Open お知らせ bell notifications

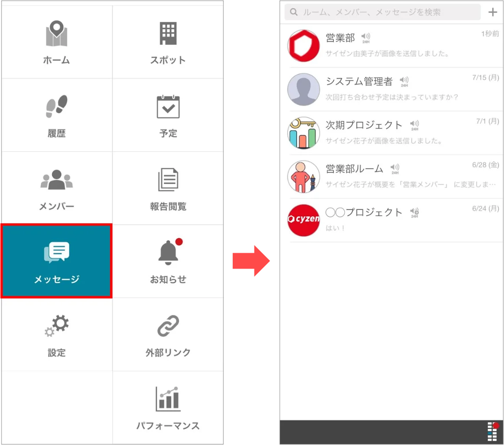(x=168, y=252)
